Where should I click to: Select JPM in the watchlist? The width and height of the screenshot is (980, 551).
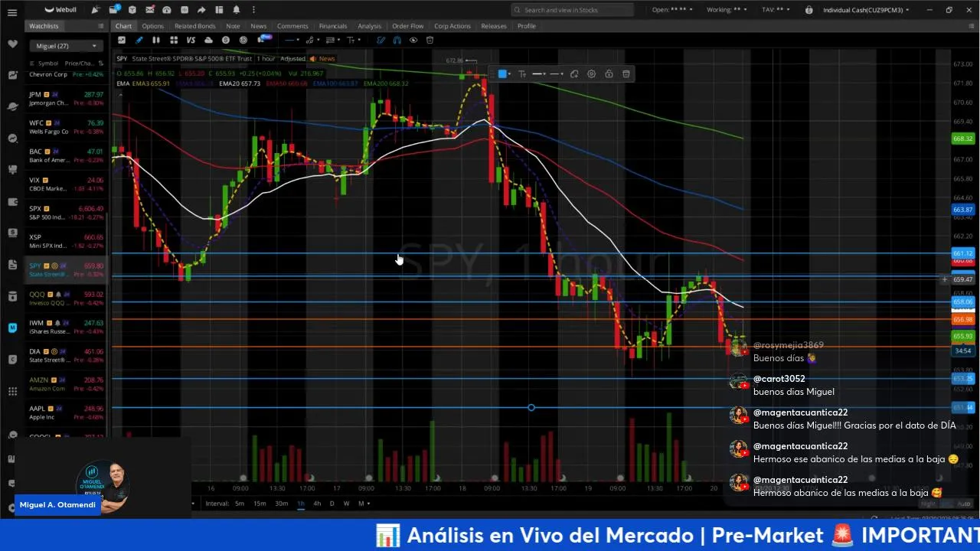point(66,99)
